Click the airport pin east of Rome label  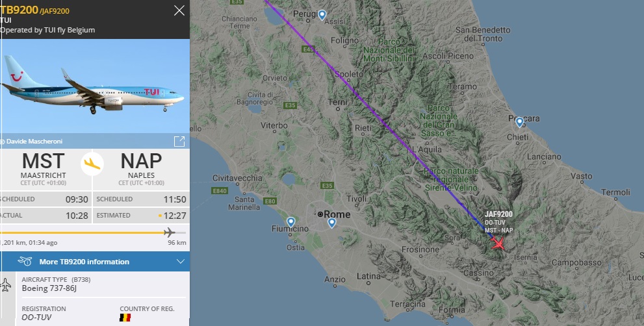pyautogui.click(x=331, y=223)
